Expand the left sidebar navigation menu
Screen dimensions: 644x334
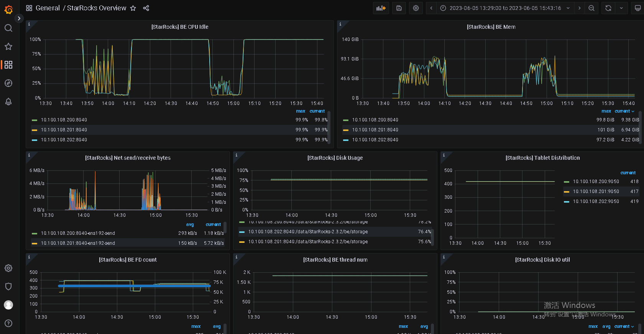pyautogui.click(x=19, y=18)
